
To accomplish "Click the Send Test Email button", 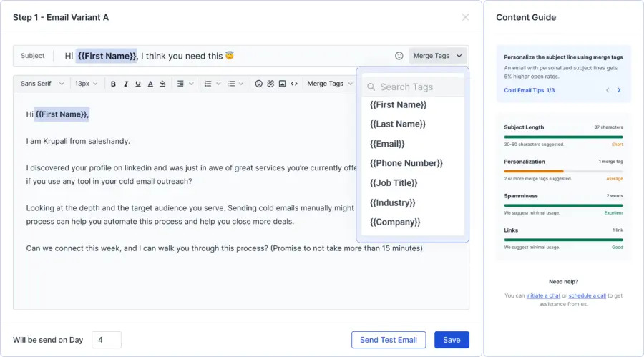I will pos(388,340).
